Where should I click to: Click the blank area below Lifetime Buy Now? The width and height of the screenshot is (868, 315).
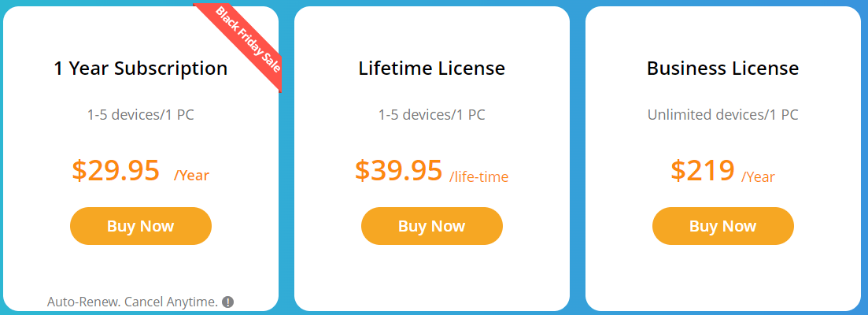click(432, 277)
